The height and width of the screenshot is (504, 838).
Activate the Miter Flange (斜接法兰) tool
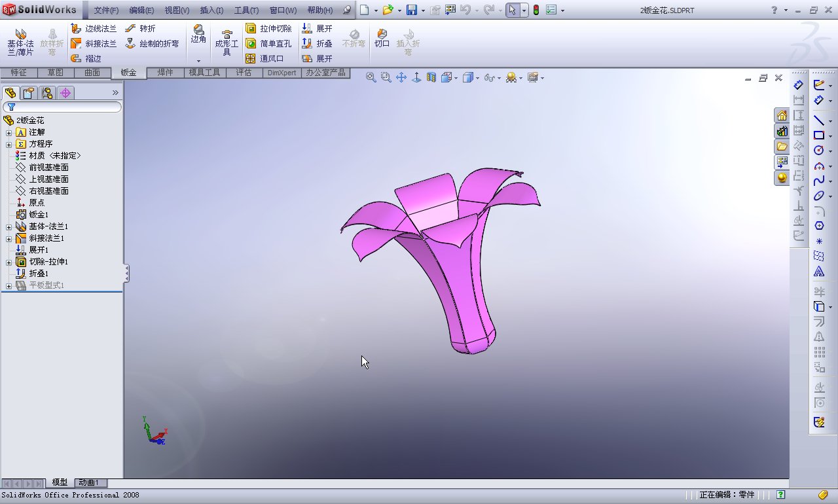93,44
